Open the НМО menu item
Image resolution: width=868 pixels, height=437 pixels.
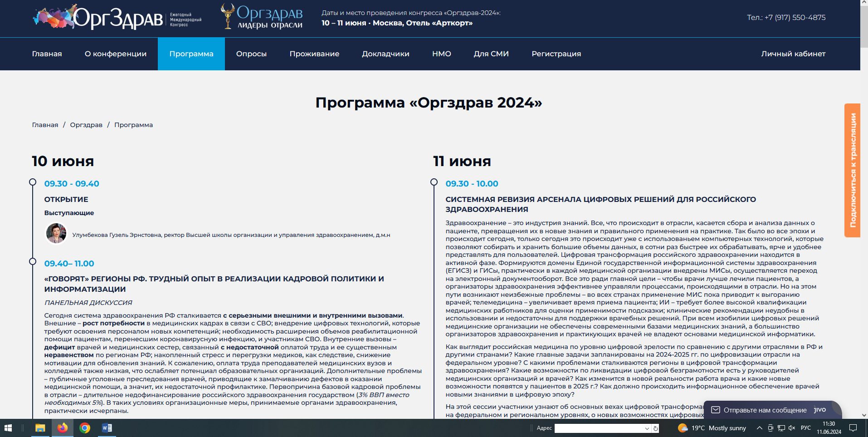point(442,54)
